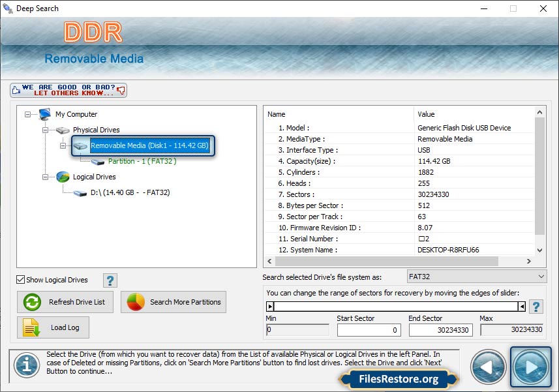The width and height of the screenshot is (559, 392).
Task: Click the Partition - 1 drive icon
Action: (98, 162)
